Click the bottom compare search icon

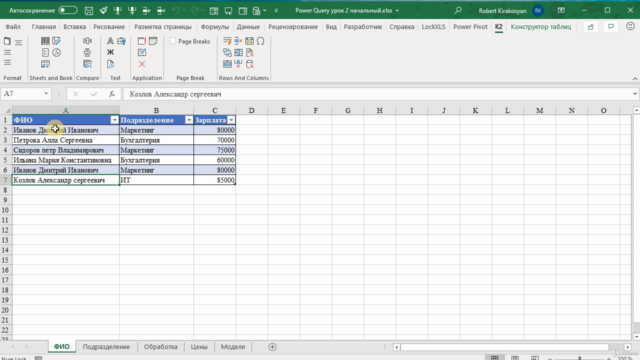point(87,64)
